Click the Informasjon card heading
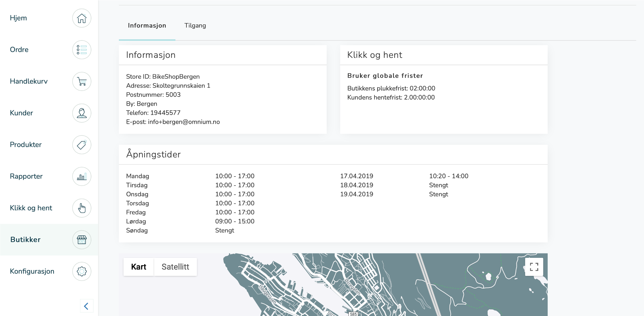Viewport: 644px width, 316px height. tap(151, 55)
